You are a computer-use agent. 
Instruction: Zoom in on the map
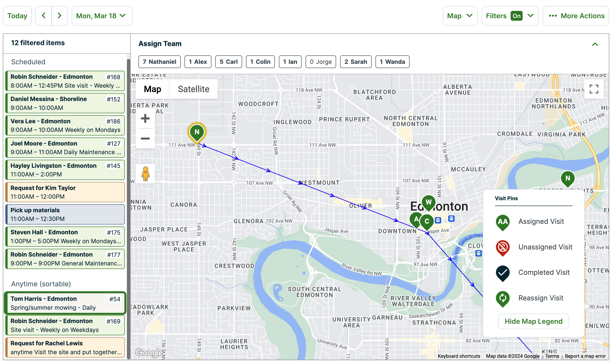(x=145, y=119)
